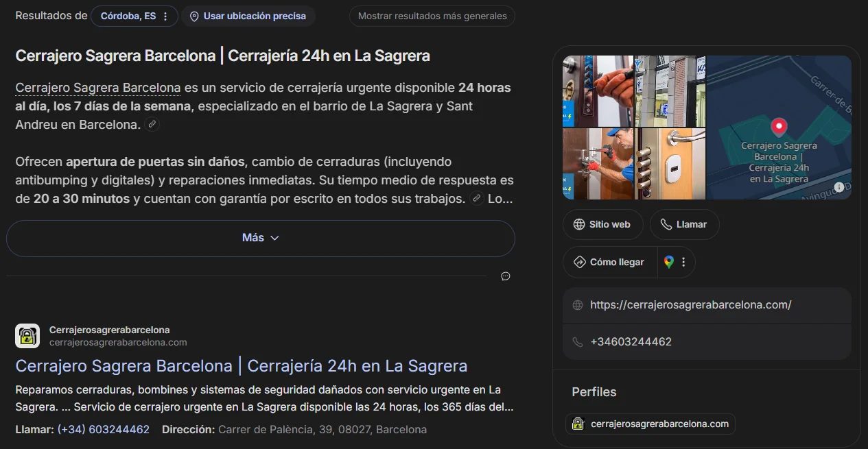868x449 pixels.
Task: Click the Perfiles section heading
Action: [x=594, y=392]
